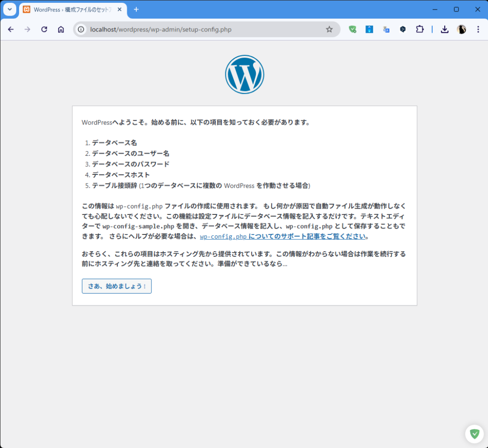Open the wp-config.php support article link
The image size is (488, 448).
click(283, 236)
